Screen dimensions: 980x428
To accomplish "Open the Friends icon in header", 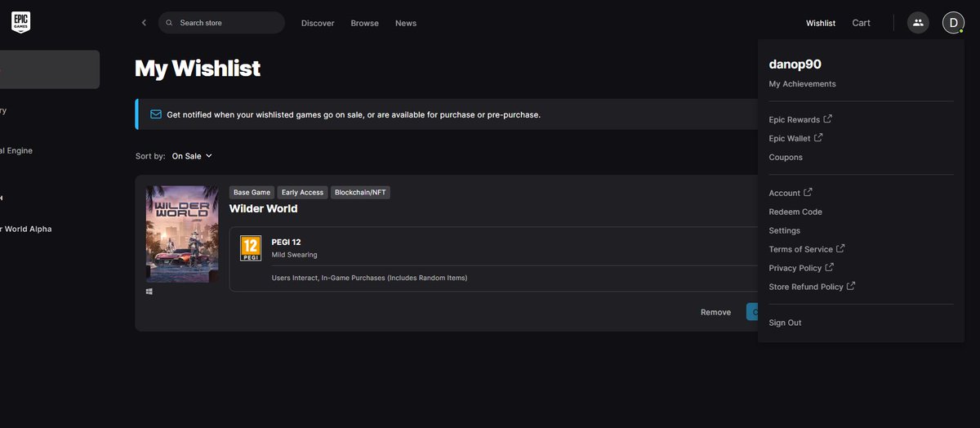I will point(918,23).
